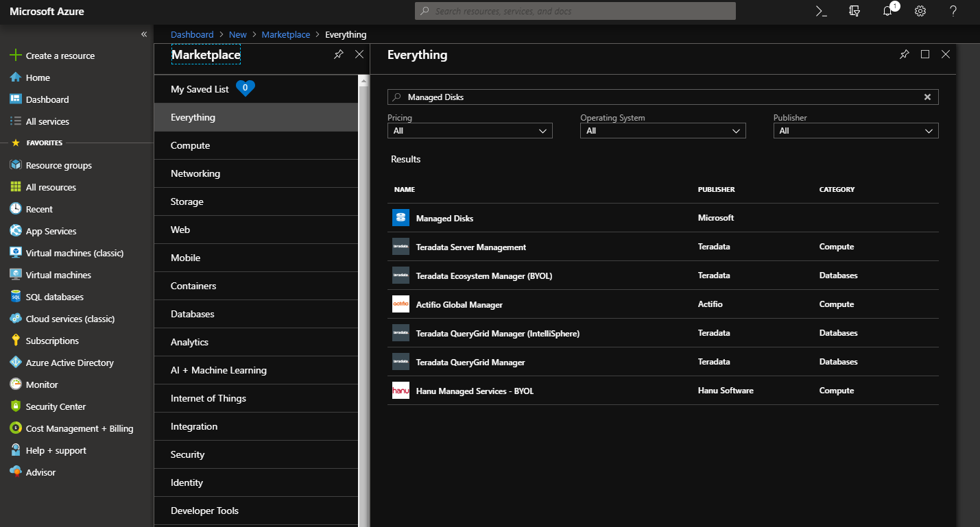Click the Actifio logo in results
The width and height of the screenshot is (980, 527).
401,304
